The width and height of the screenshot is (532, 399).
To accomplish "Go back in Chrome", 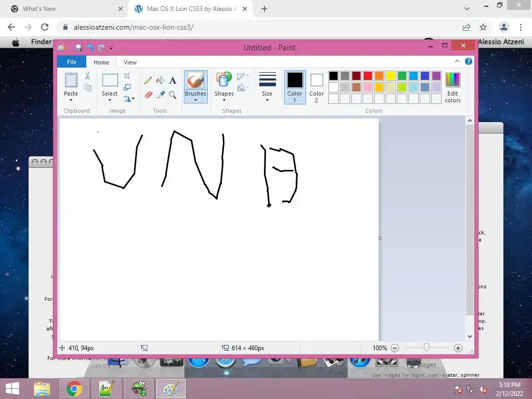I will pos(11,27).
